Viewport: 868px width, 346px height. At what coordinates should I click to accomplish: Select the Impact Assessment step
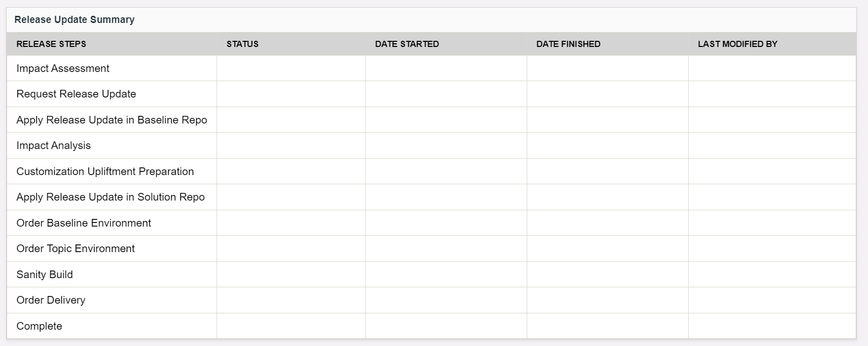coord(63,68)
